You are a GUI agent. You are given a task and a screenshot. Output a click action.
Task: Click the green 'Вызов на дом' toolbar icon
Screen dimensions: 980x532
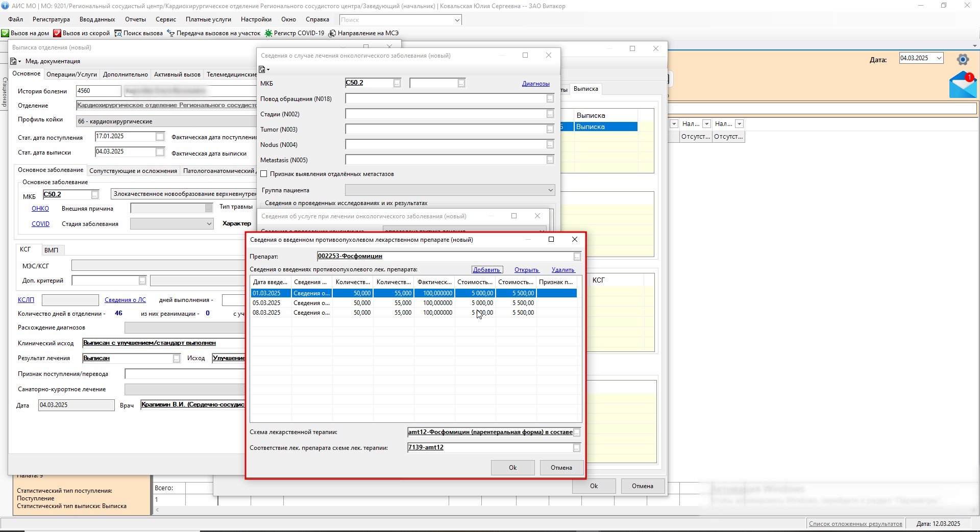[x=5, y=33]
